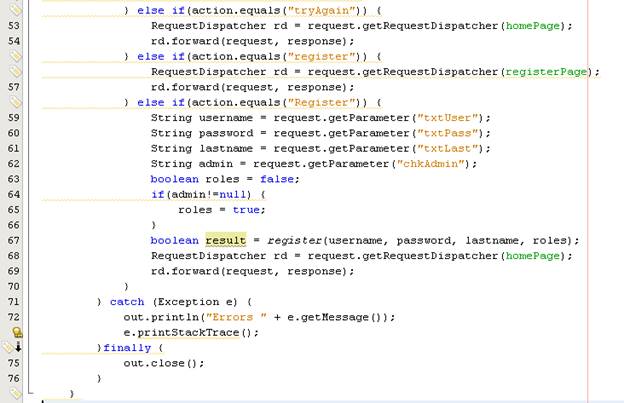Click line number 67 in gutter
Image resolution: width=624 pixels, height=403 pixels.
[14, 241]
